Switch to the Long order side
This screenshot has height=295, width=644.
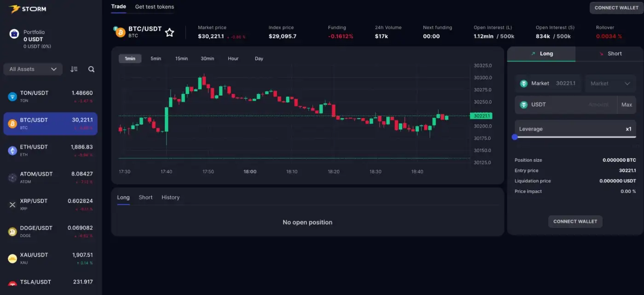click(x=541, y=54)
